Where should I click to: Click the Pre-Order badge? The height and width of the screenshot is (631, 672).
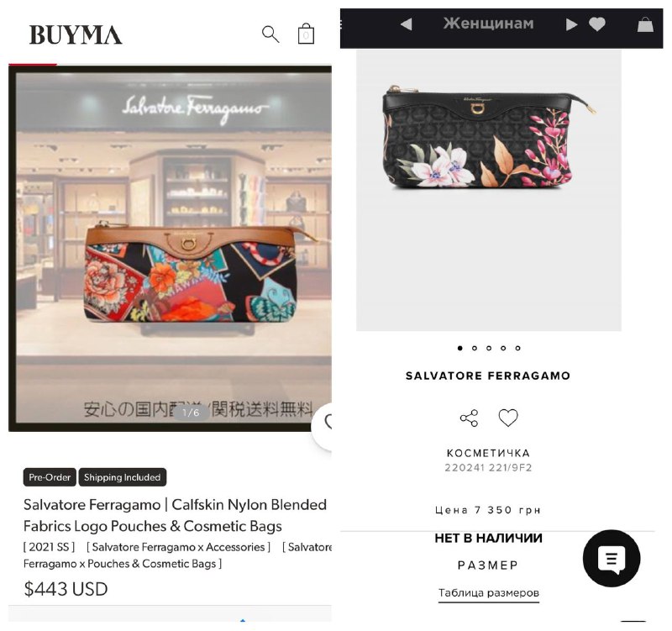(50, 477)
